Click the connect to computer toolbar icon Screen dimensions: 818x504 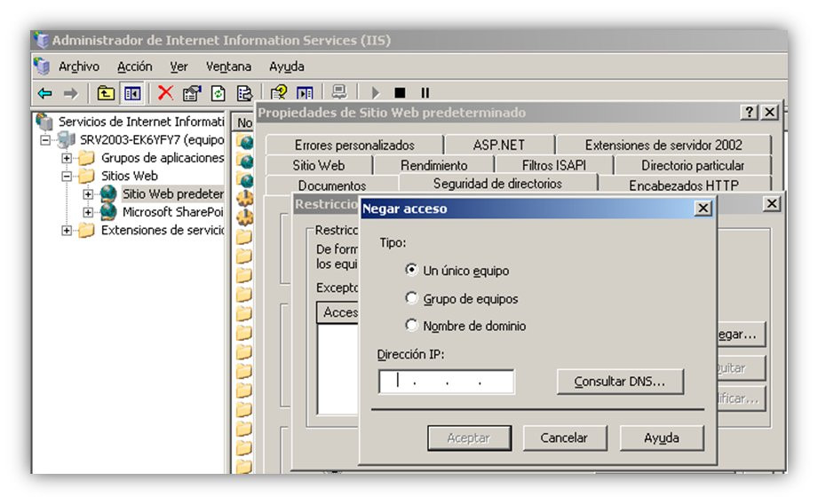339,92
